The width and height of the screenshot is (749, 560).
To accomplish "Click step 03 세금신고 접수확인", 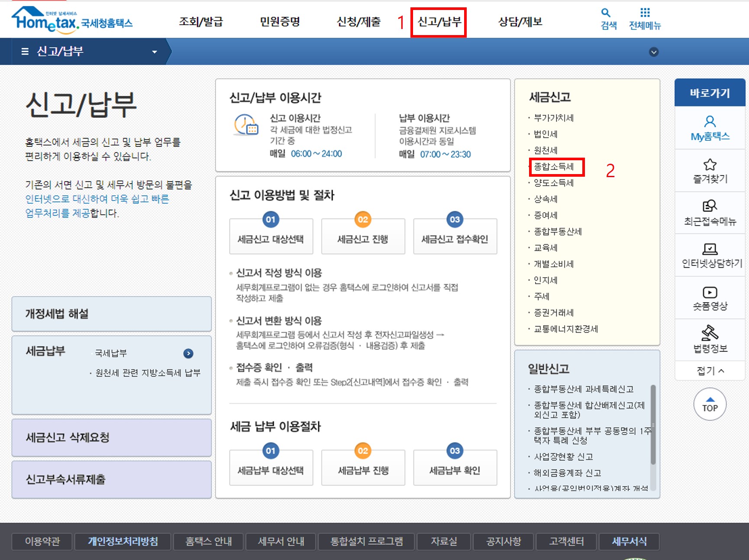I will click(x=455, y=236).
